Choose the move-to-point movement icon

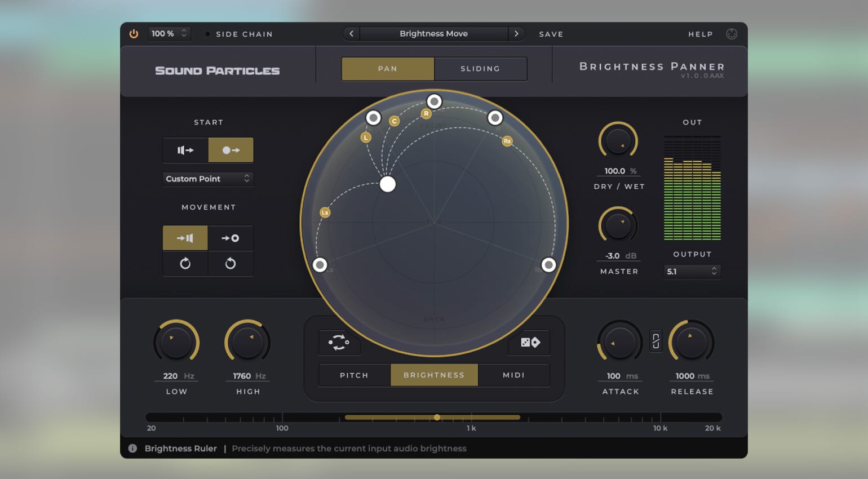[x=231, y=238]
